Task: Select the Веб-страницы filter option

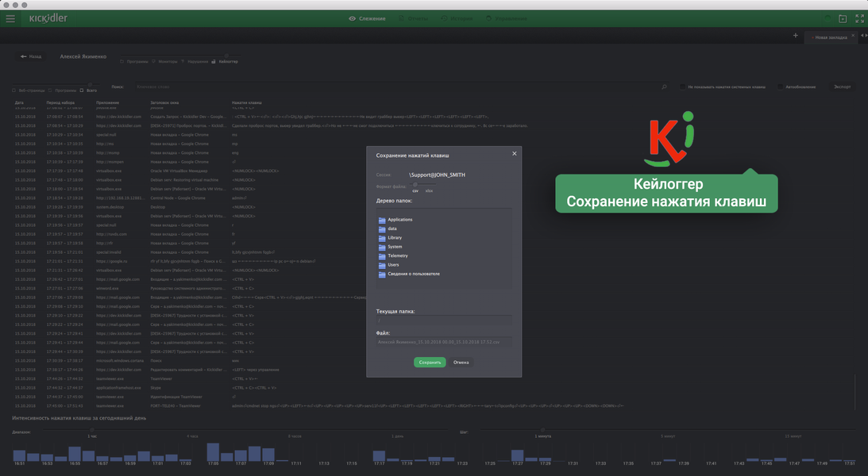Action: click(29, 90)
